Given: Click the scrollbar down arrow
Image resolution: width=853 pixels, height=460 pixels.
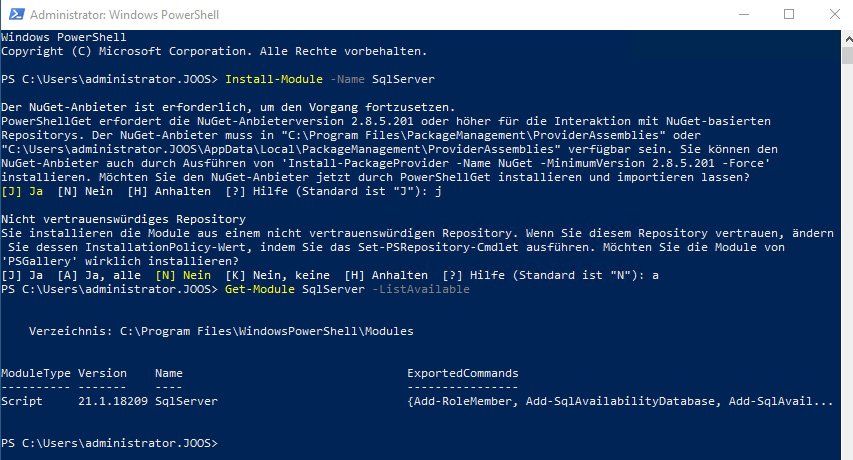Looking at the screenshot, I should pyautogui.click(x=843, y=451).
